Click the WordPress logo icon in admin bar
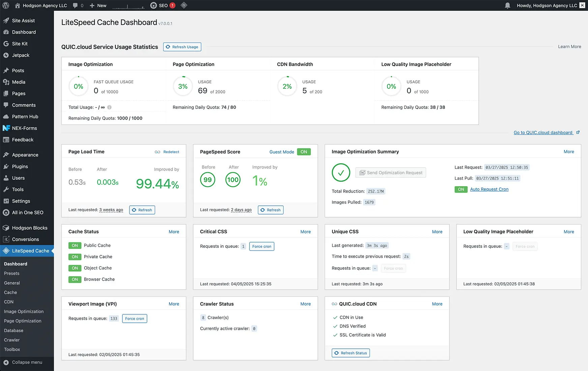The width and height of the screenshot is (588, 371). pos(6,5)
